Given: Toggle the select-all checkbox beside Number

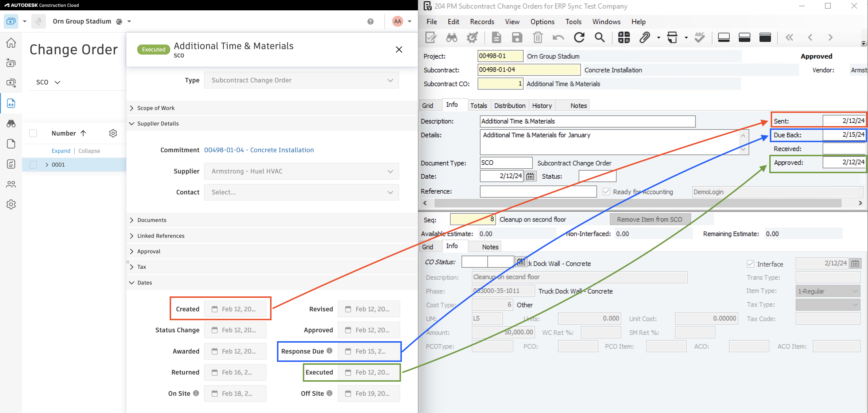Looking at the screenshot, I should pos(33,133).
